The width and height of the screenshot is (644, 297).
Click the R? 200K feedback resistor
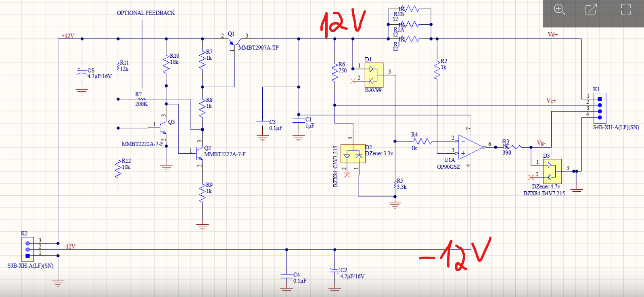[142, 99]
